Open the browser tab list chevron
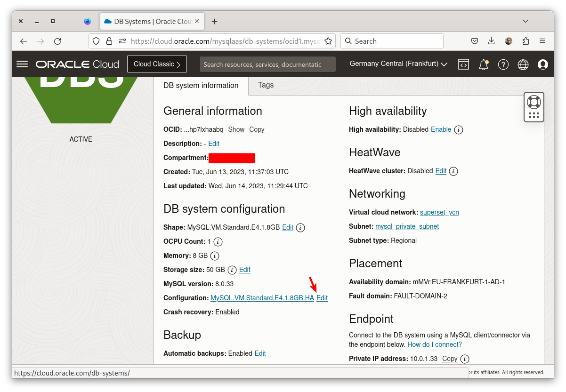The image size is (566, 392). [525, 21]
